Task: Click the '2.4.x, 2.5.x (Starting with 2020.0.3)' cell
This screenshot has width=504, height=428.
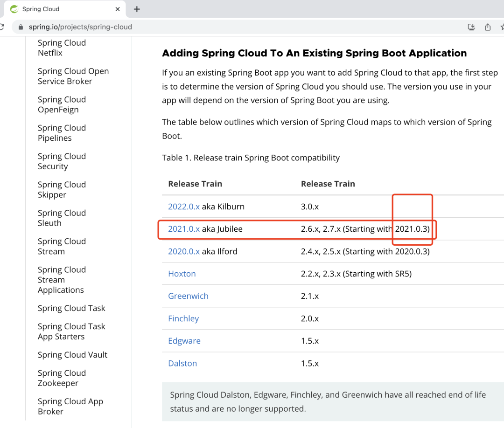Action: (365, 251)
